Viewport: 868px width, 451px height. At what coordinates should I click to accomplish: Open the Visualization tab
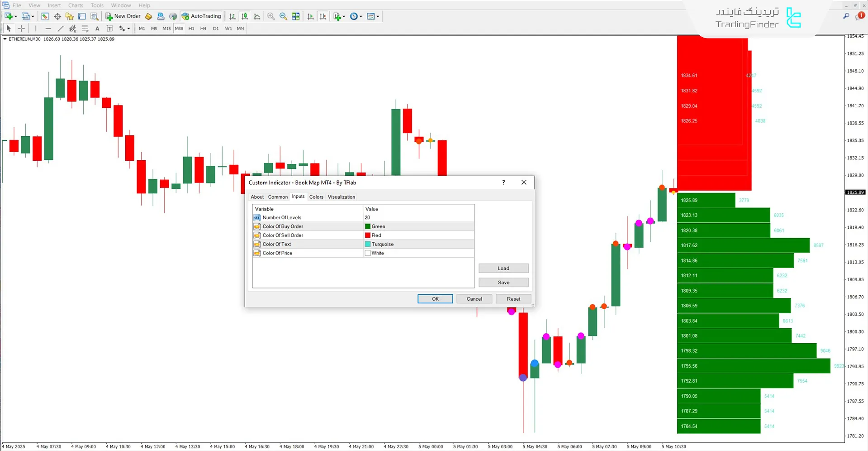(x=341, y=197)
